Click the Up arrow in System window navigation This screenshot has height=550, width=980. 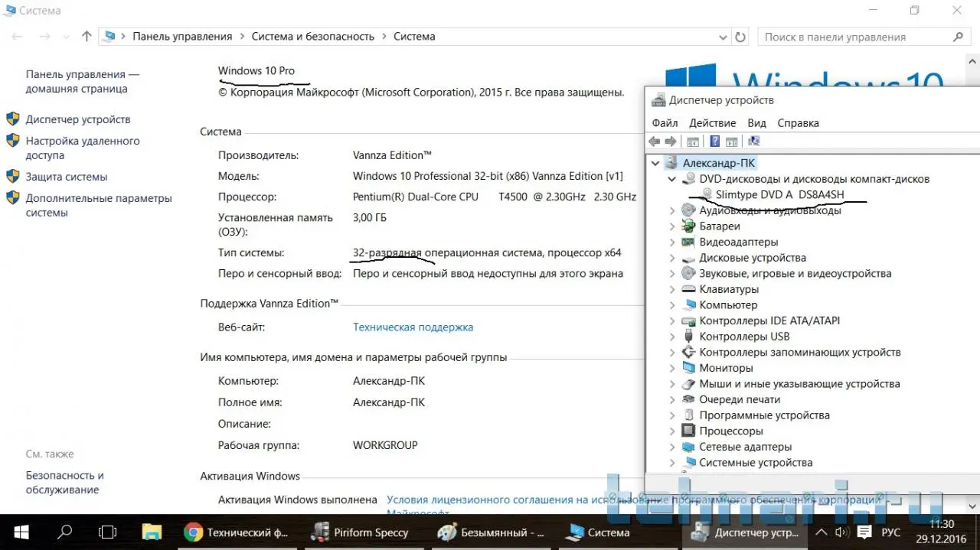[x=87, y=36]
